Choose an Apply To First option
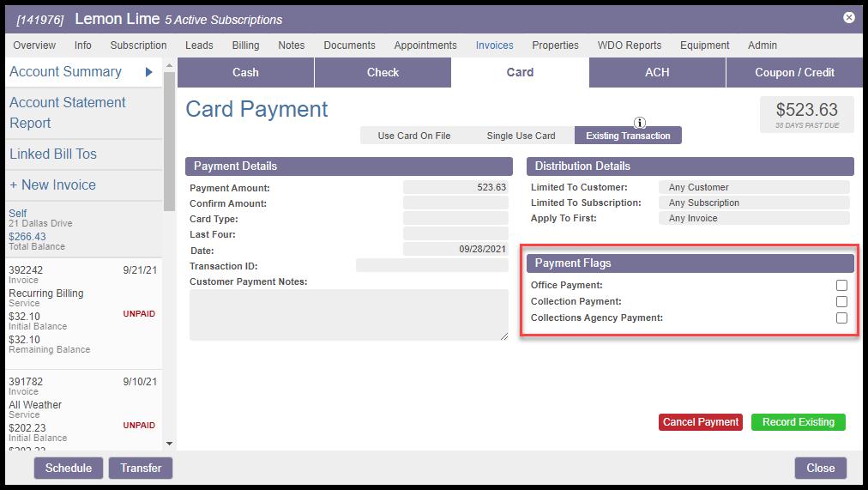 click(x=753, y=218)
